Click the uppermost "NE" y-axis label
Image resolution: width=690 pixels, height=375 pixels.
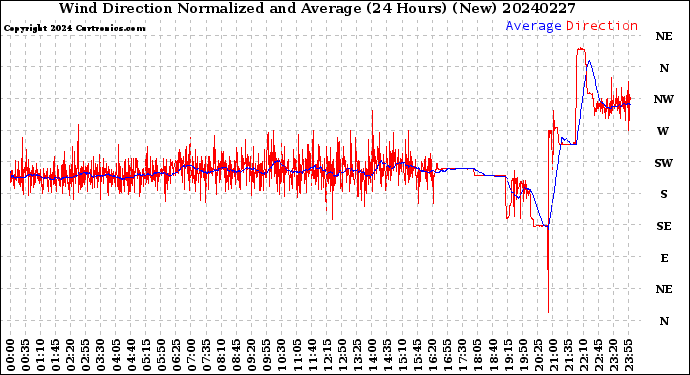[664, 37]
